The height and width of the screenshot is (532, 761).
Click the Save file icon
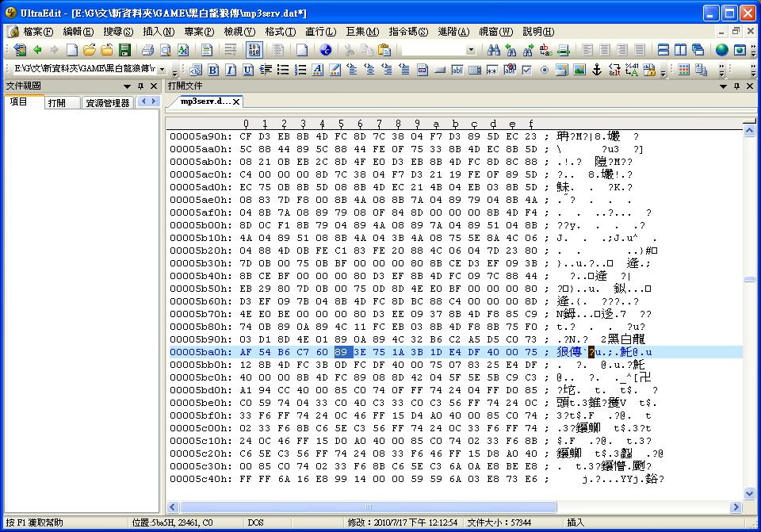124,49
